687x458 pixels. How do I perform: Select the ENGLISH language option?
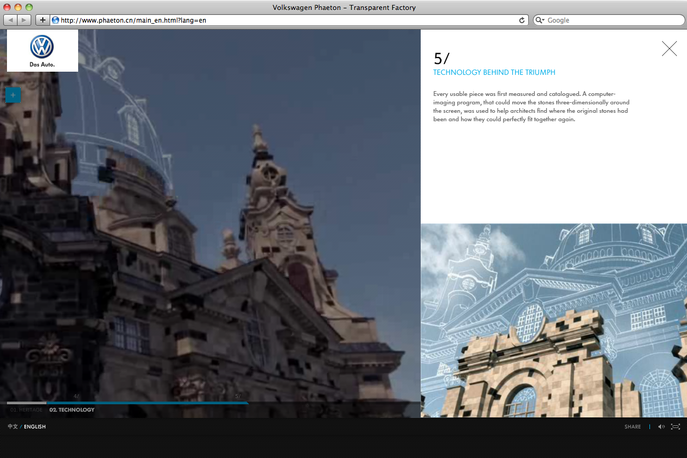click(35, 427)
